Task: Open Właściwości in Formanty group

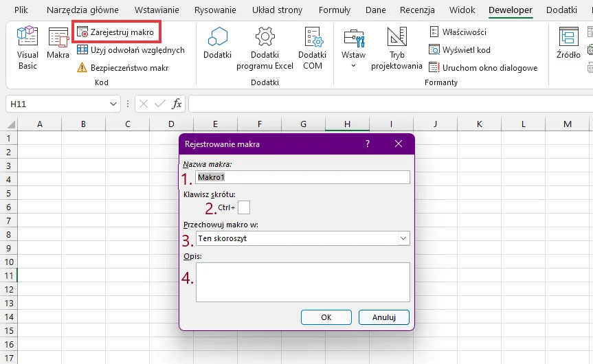Action: pos(458,32)
